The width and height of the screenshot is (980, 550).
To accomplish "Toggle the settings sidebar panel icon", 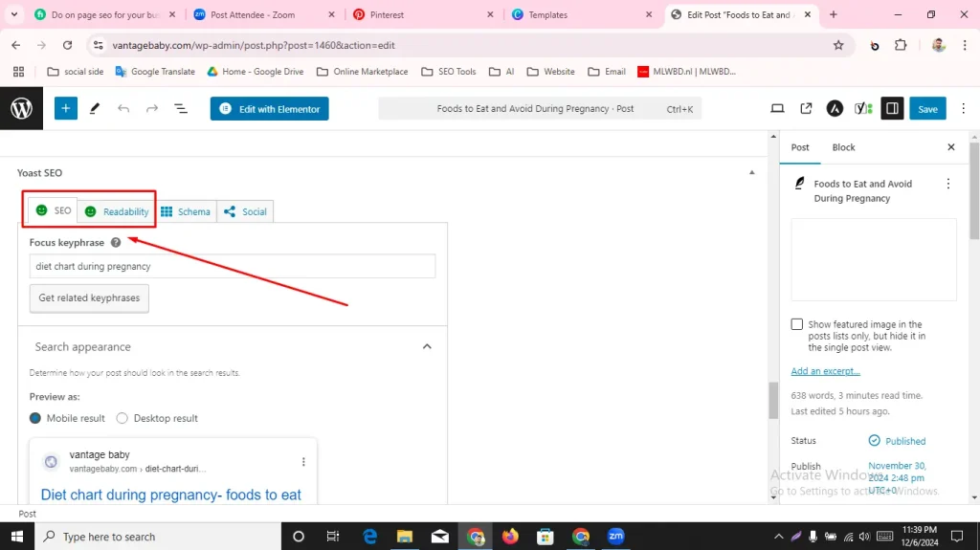I will click(892, 109).
